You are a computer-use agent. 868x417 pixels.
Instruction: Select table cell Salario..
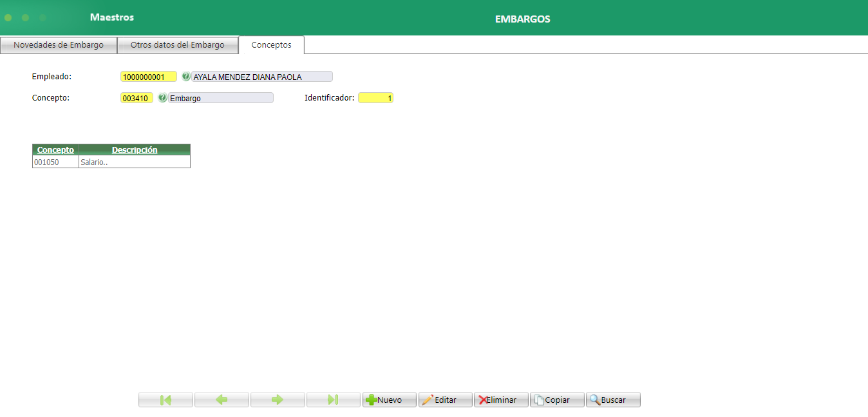[x=135, y=162]
